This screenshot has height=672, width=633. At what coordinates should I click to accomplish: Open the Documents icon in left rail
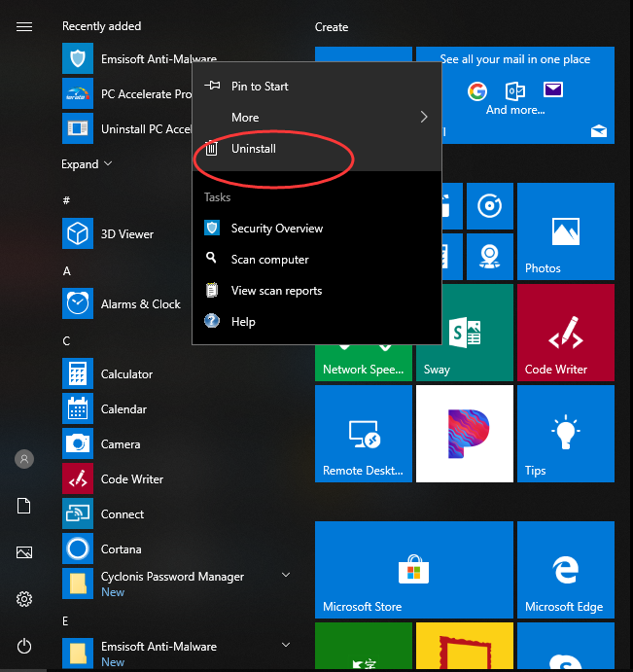24,506
